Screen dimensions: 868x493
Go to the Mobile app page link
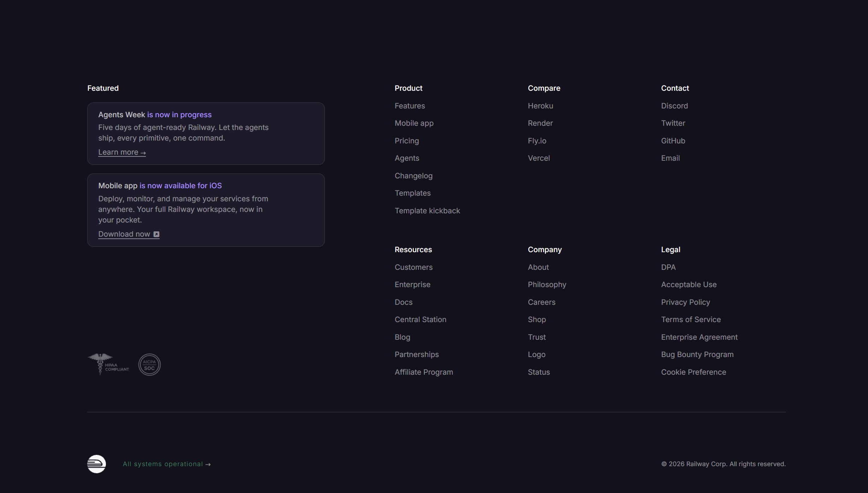click(x=414, y=123)
